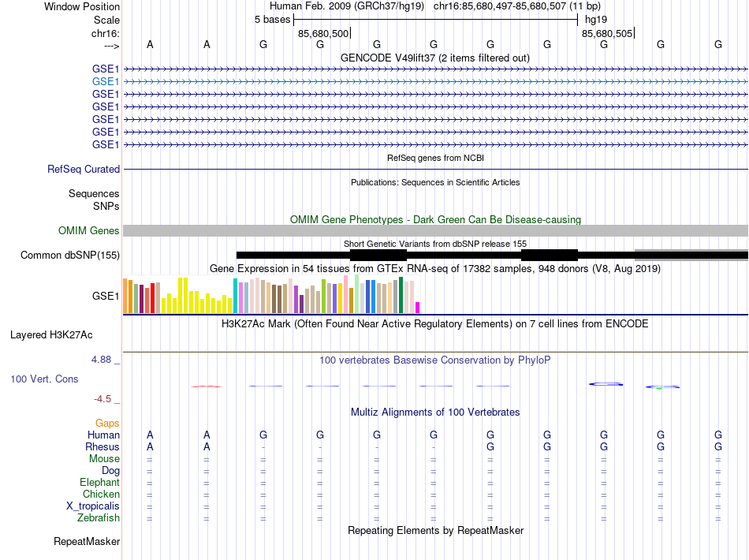Click the light-blue GSE1 transcript label
The height and width of the screenshot is (560, 749).
(x=106, y=82)
